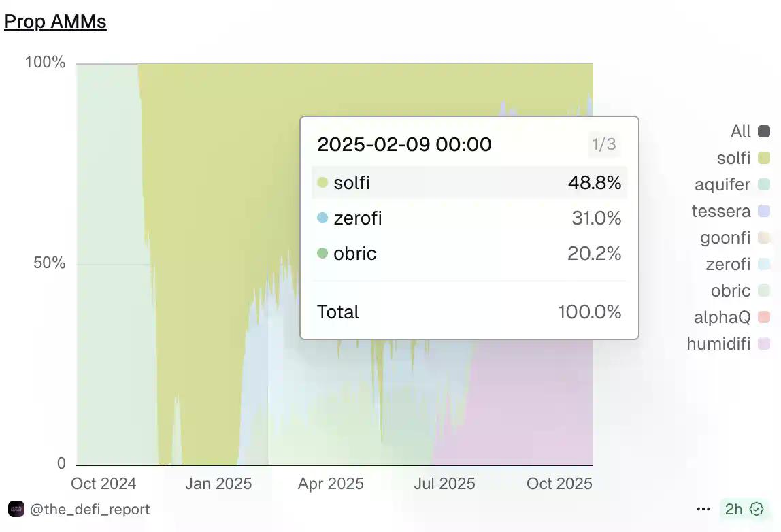
Task: Click the verified check icon beside 2h
Action: click(x=756, y=509)
